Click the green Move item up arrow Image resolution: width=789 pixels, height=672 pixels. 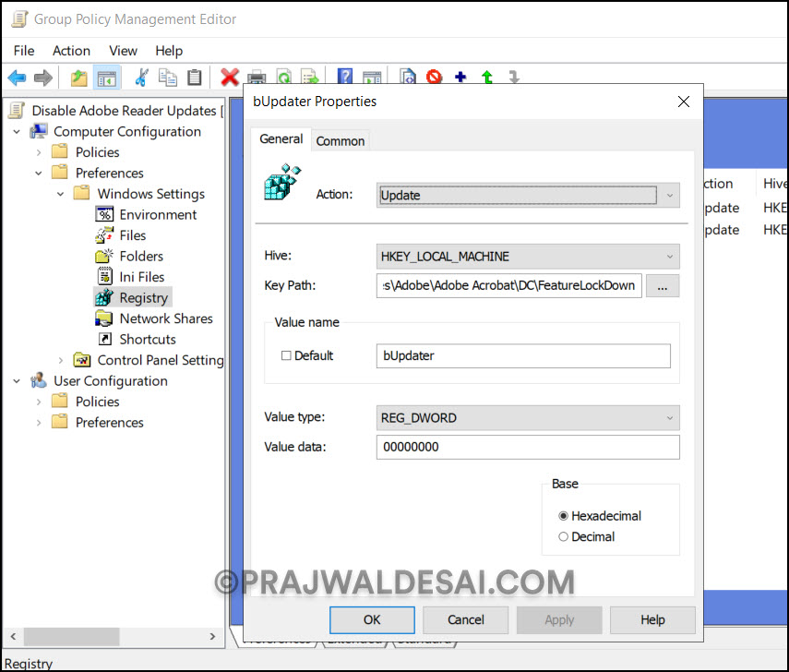[486, 77]
